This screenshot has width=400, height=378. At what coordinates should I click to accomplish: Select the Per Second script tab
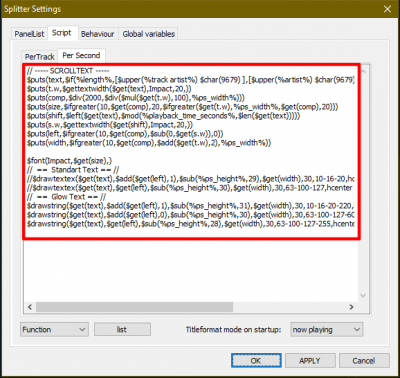81,55
